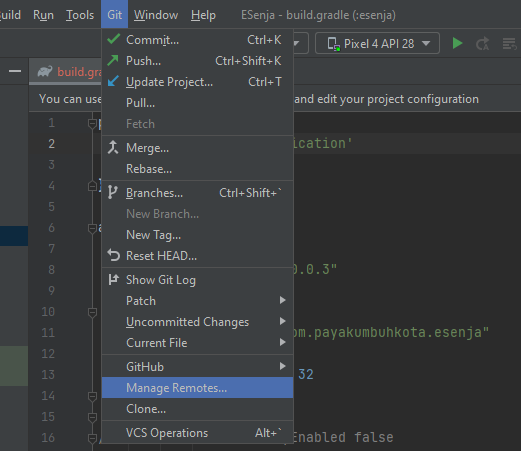Screen dimensions: 521x451
Task: Open Show Git Log
Action: coord(197,280)
